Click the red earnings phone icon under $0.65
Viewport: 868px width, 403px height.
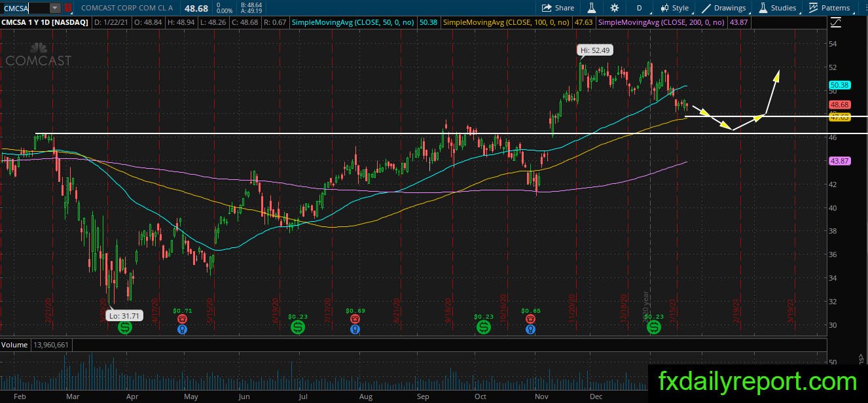529,319
